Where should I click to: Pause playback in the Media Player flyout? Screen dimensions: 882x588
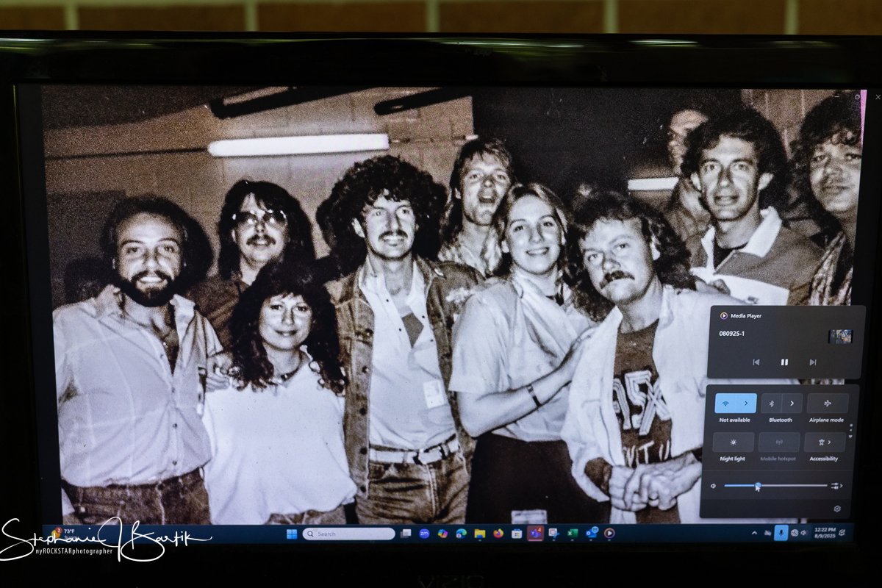click(x=784, y=362)
